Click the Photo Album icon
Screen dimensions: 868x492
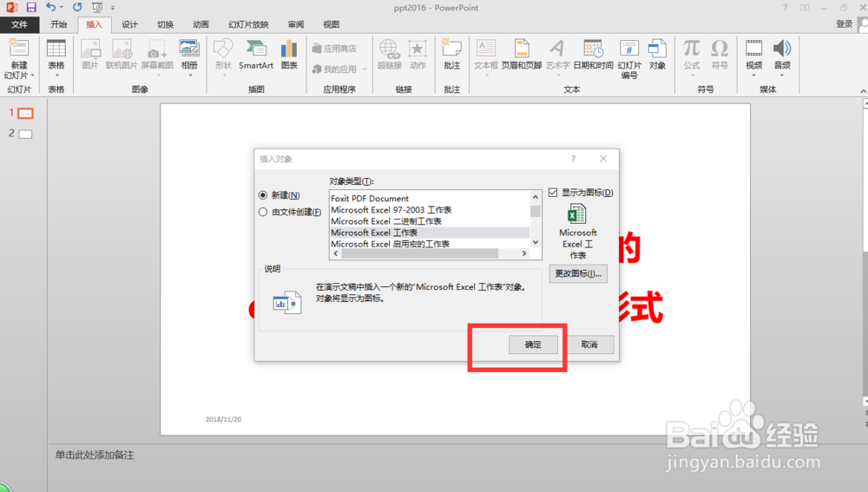[189, 49]
